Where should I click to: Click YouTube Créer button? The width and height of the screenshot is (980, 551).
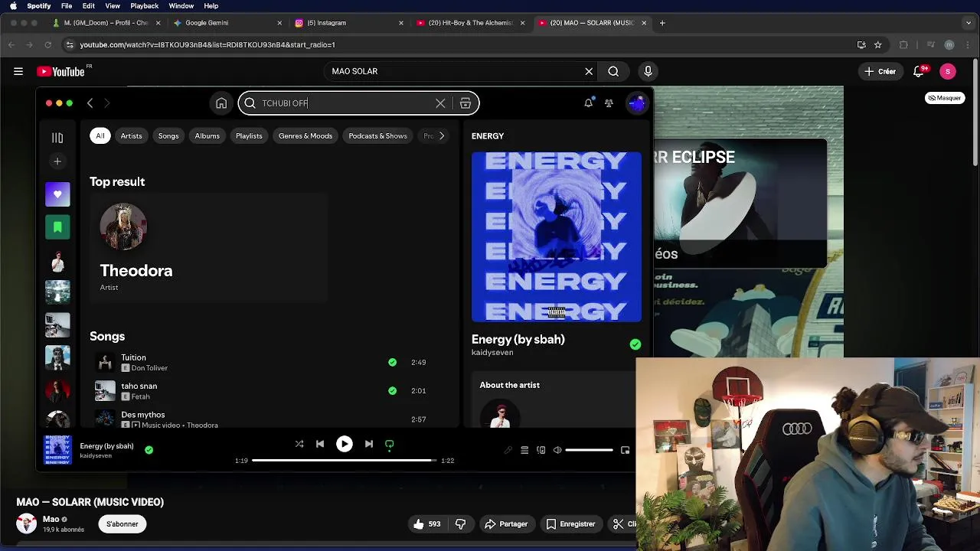[880, 71]
